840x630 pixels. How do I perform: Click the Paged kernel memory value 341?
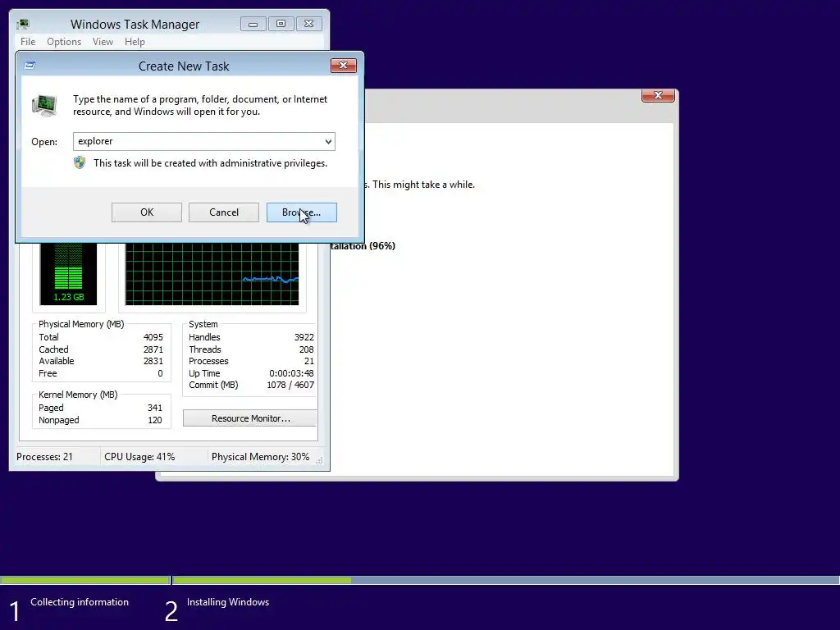click(x=155, y=408)
